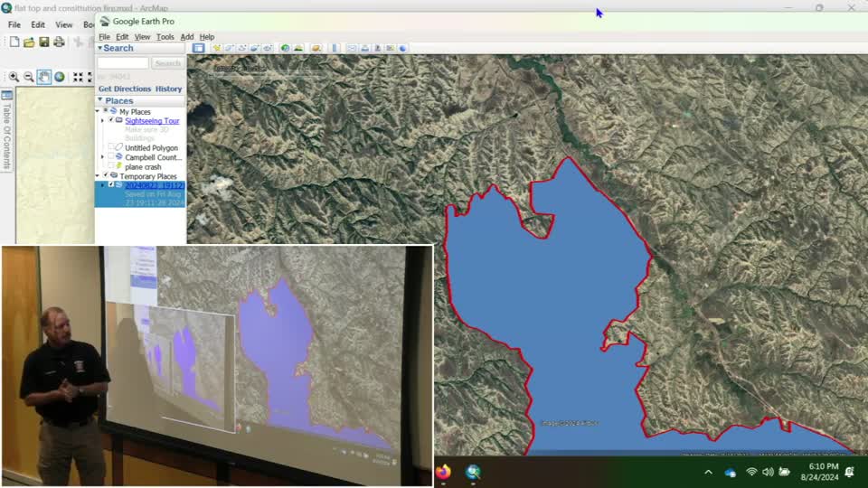Click the View in Google Maps icon

click(x=391, y=48)
